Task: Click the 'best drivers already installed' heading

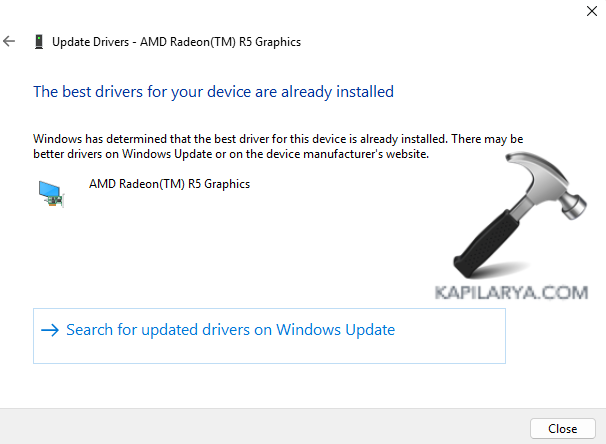Action: (x=213, y=92)
